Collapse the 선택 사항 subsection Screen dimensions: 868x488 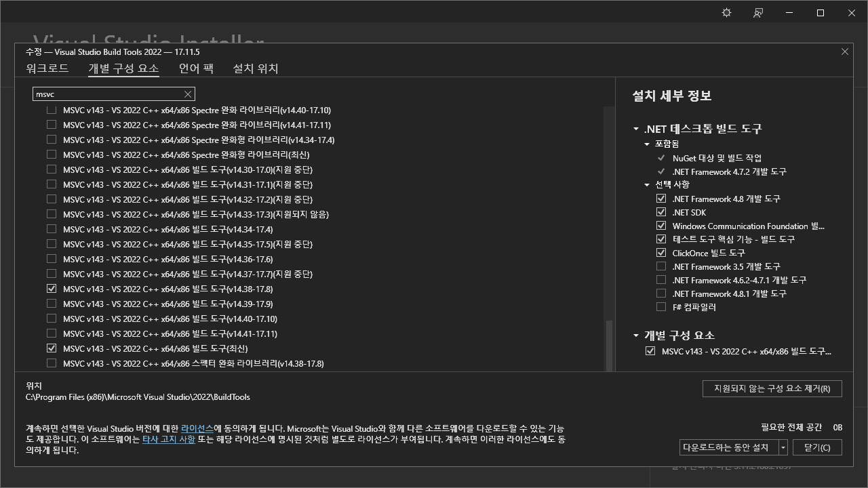[647, 184]
